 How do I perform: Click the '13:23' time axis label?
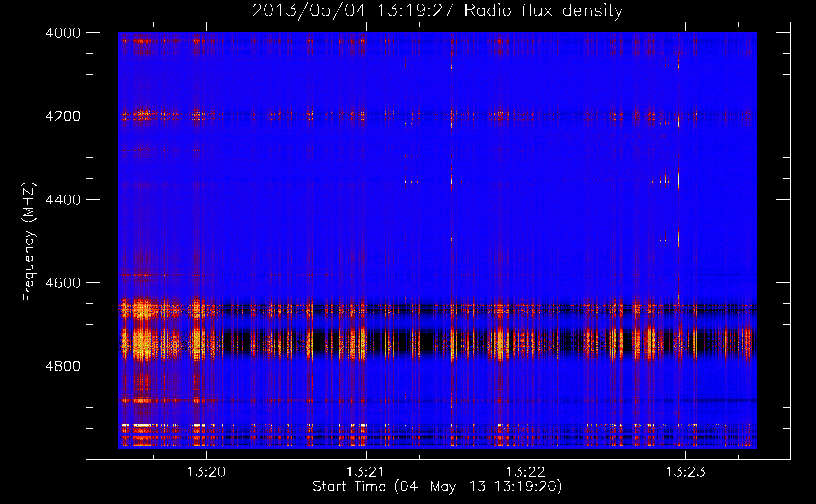[x=685, y=472]
